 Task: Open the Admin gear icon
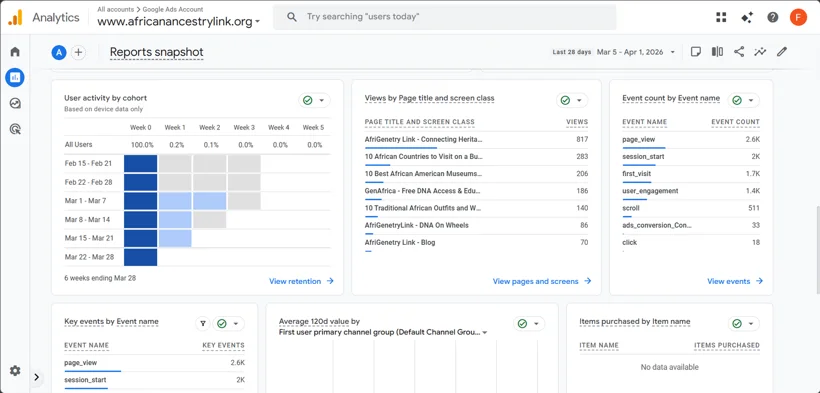click(15, 370)
